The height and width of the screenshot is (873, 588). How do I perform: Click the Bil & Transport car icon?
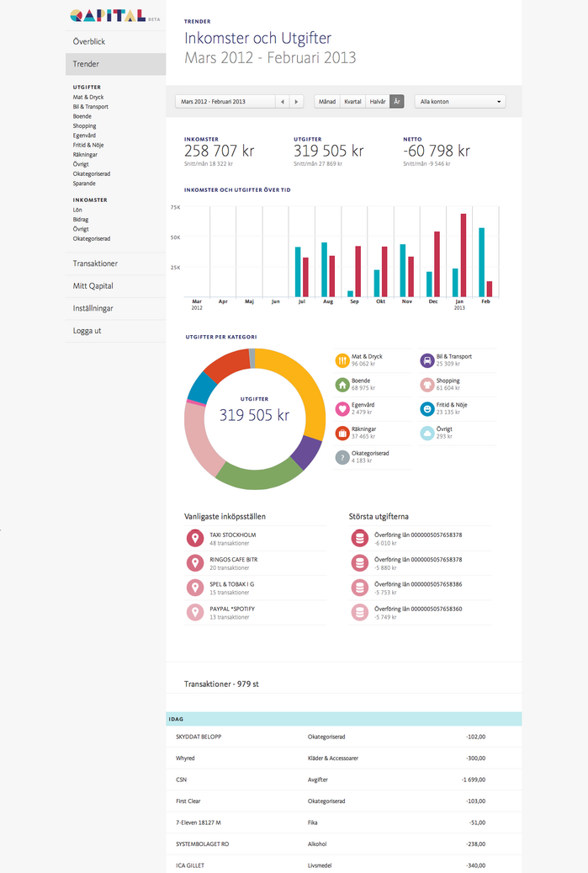427,360
